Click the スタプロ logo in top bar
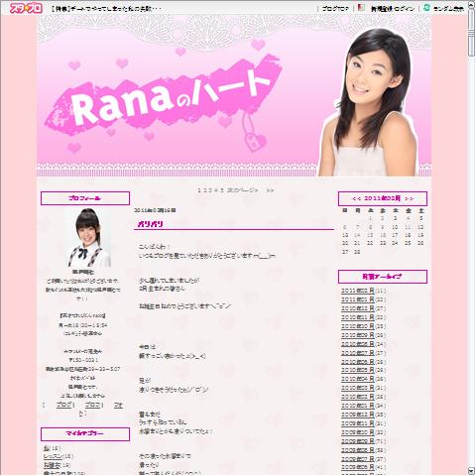476x476 pixels. tap(26, 8)
